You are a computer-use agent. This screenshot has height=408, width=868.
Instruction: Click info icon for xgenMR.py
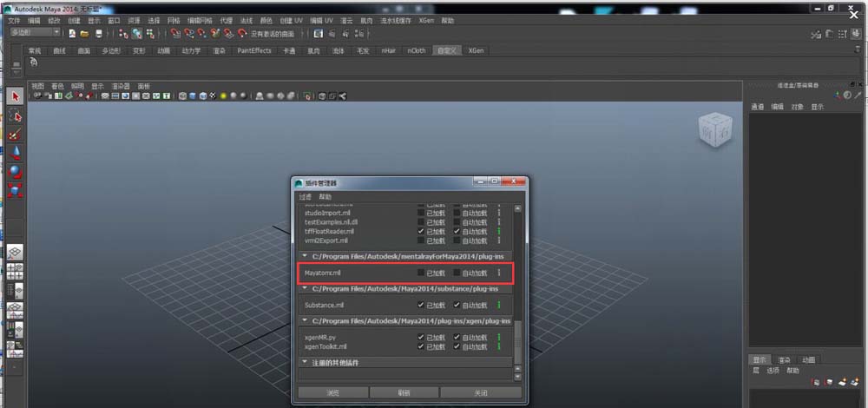click(x=498, y=337)
